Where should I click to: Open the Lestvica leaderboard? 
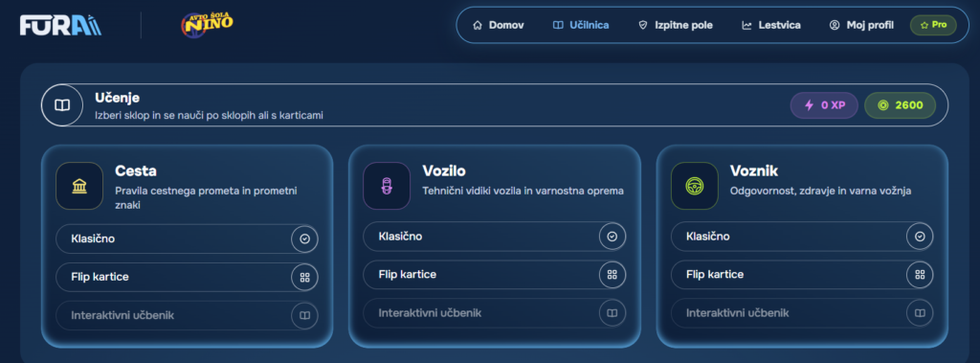(x=771, y=25)
